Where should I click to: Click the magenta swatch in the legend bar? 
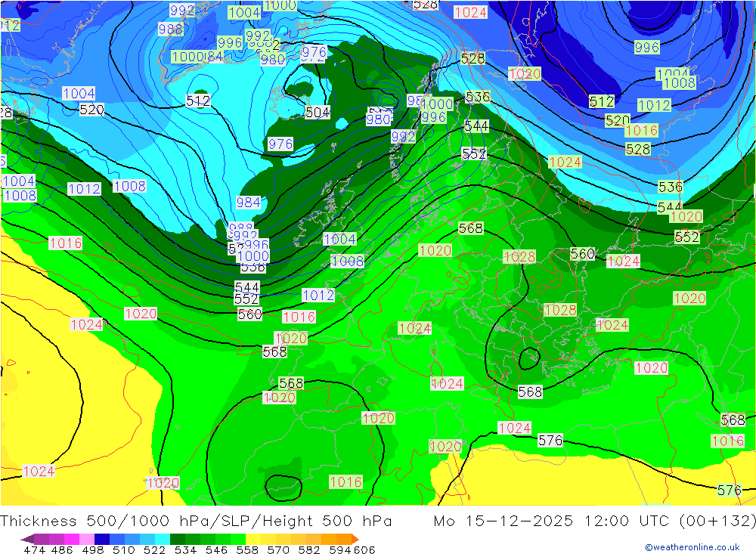click(72, 539)
